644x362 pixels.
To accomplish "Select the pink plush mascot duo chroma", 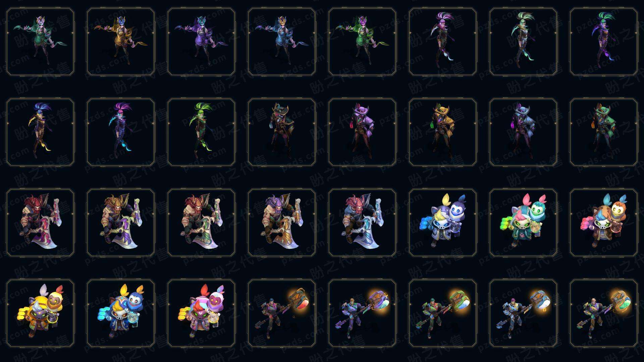I will 201,313.
